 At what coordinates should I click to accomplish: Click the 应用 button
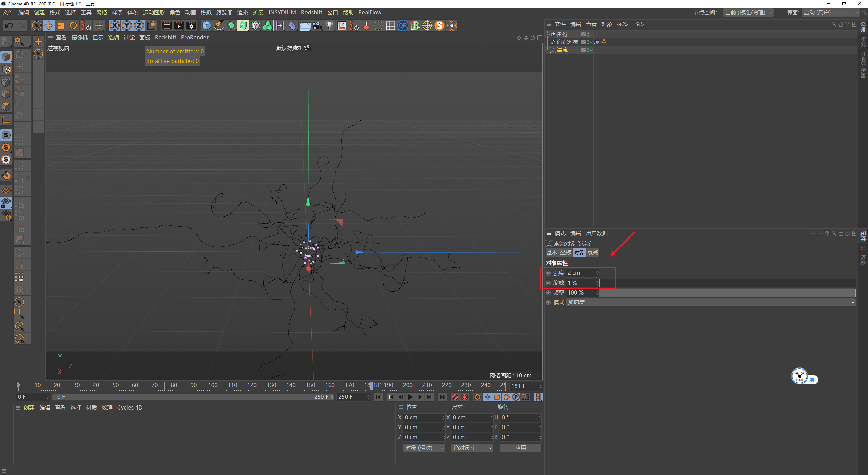tap(520, 448)
